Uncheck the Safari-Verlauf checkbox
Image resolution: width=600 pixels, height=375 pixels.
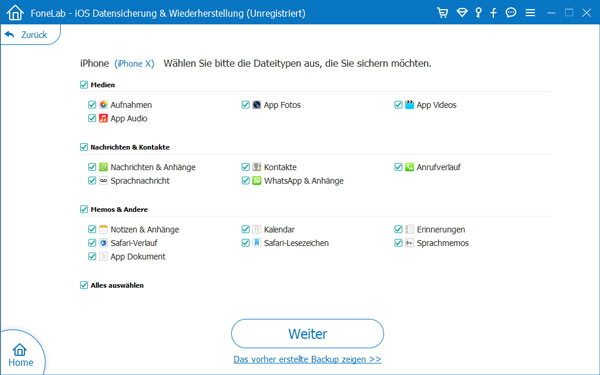point(92,243)
